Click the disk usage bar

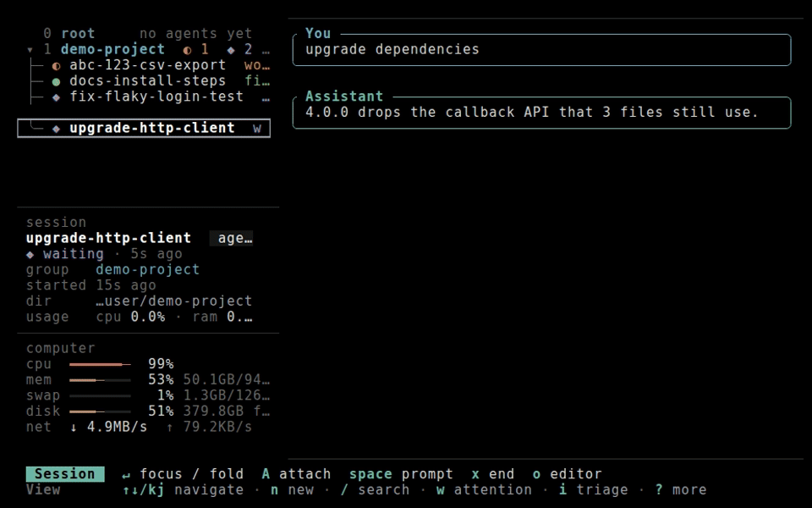pos(100,411)
